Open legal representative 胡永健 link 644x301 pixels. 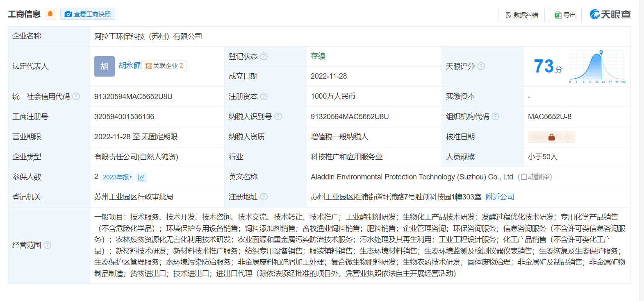tap(130, 66)
